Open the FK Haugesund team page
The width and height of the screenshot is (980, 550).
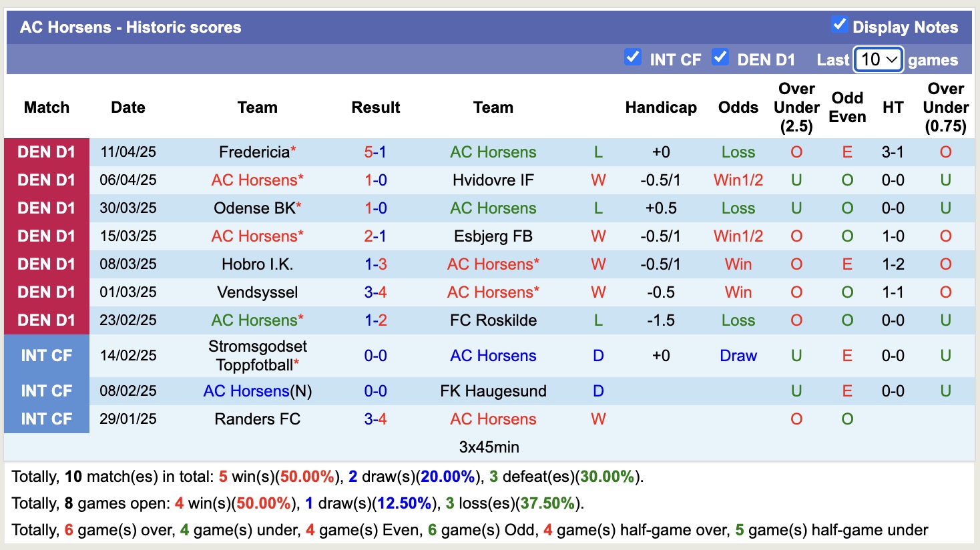pos(493,390)
